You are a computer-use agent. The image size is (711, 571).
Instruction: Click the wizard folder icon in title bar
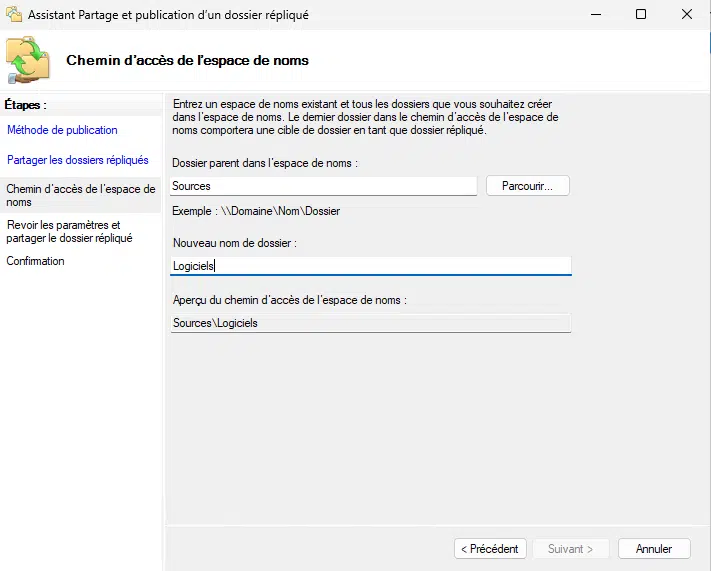tap(14, 15)
